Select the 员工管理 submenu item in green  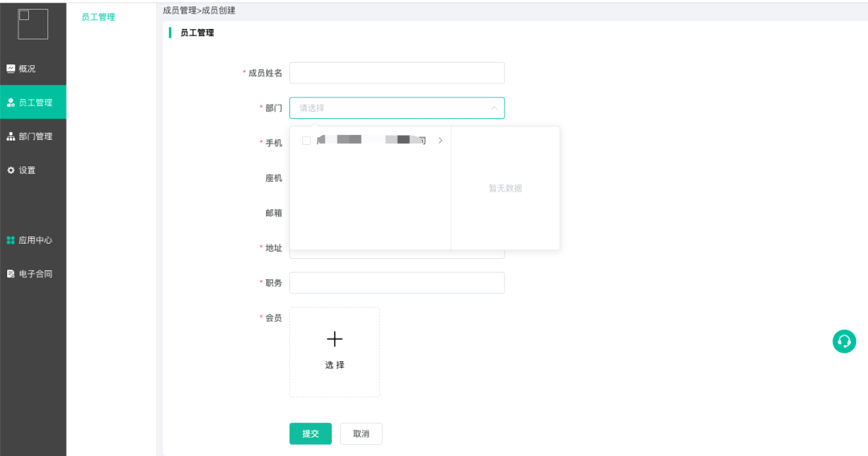98,17
